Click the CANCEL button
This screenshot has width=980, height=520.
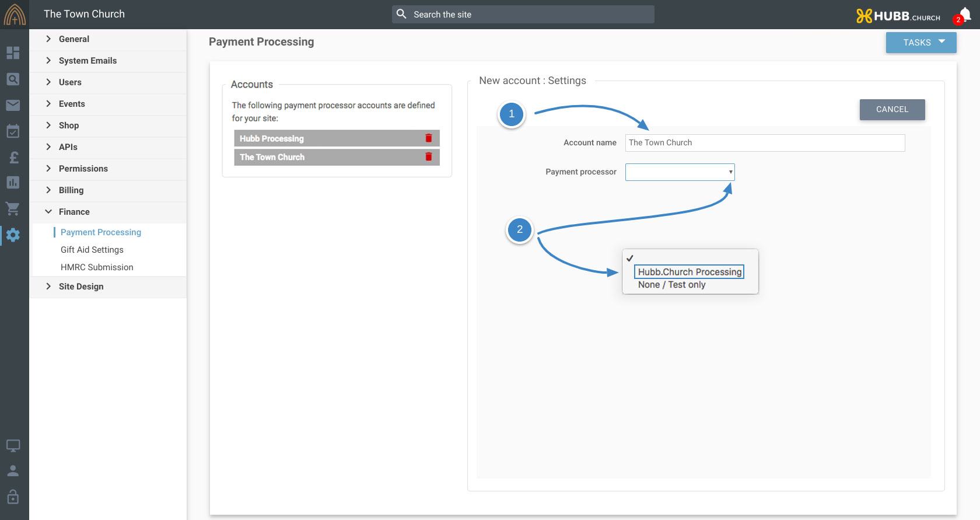click(x=892, y=109)
